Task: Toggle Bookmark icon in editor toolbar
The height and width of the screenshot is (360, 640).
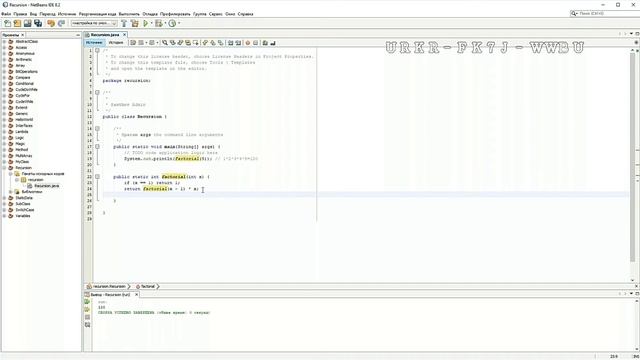Action: point(220,42)
